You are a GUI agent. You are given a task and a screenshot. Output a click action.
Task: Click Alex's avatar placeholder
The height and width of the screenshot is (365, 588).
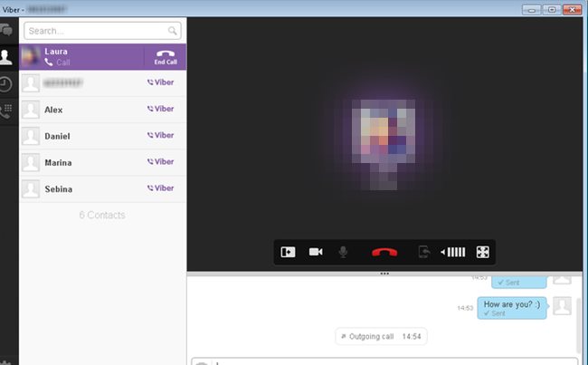pyautogui.click(x=31, y=110)
